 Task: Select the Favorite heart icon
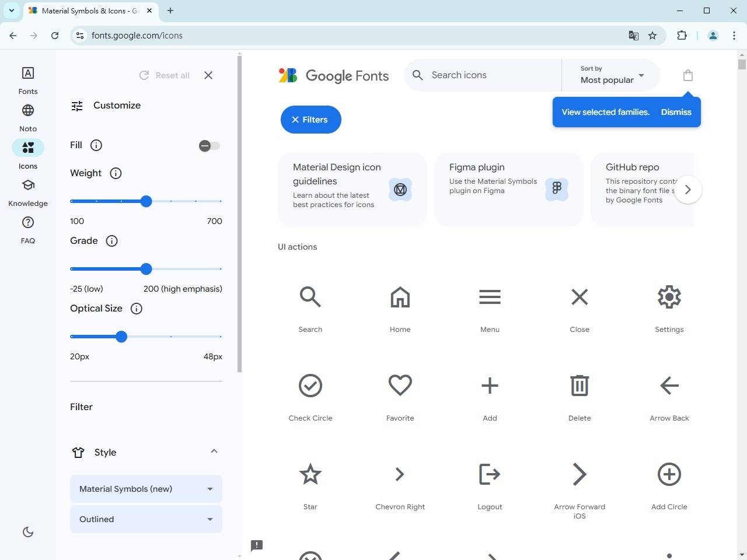(x=400, y=386)
